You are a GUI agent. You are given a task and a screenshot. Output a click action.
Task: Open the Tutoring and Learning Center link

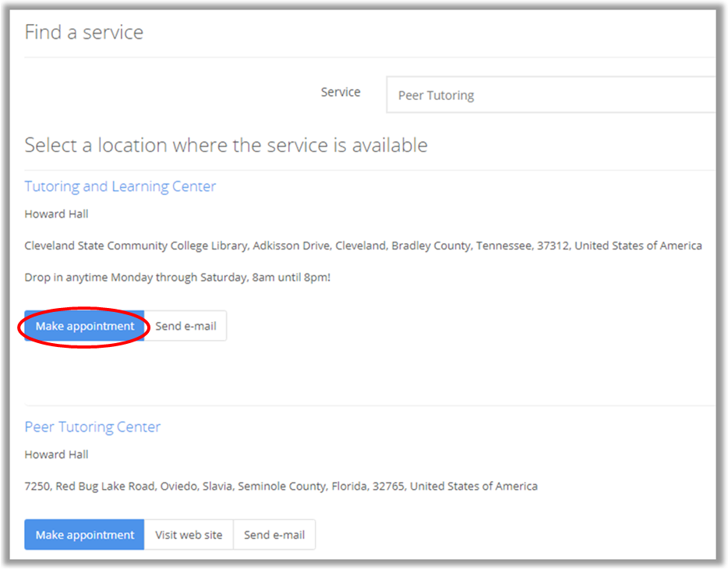(x=120, y=186)
